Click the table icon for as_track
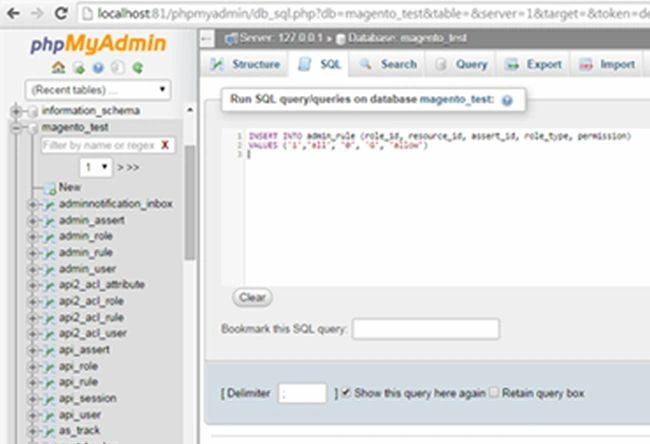The width and height of the screenshot is (650, 444). [x=49, y=432]
